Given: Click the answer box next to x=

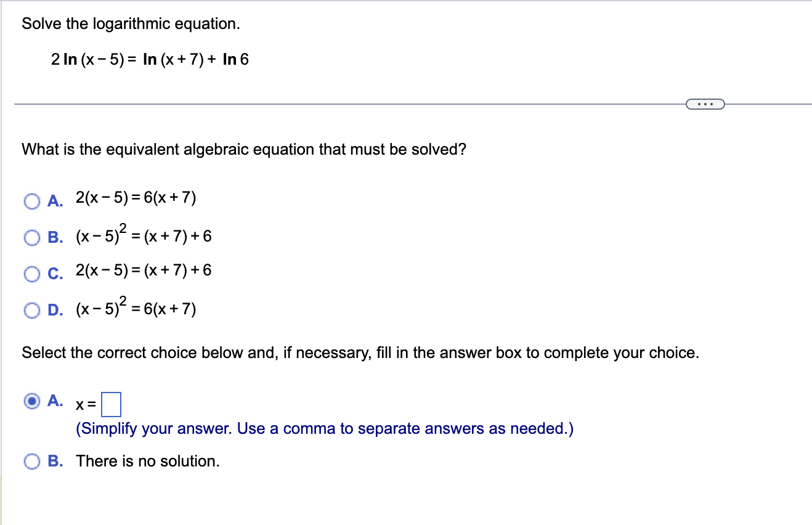Looking at the screenshot, I should click(112, 404).
